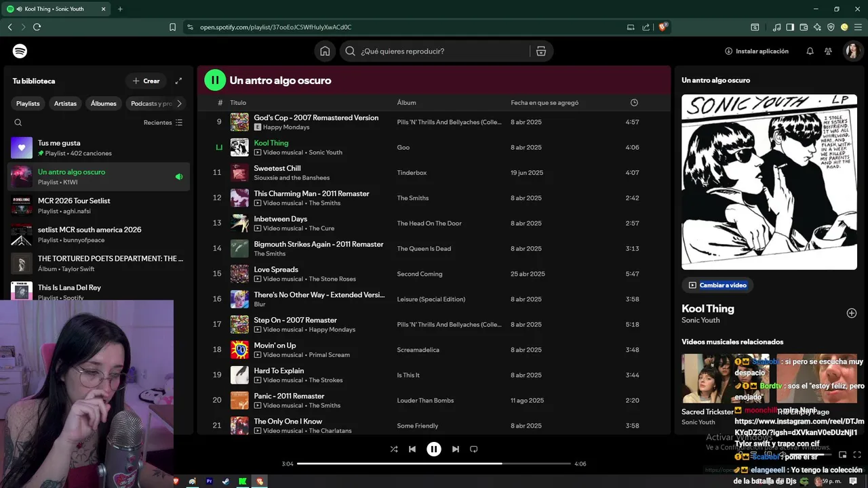Open the user profile avatar

click(x=852, y=51)
